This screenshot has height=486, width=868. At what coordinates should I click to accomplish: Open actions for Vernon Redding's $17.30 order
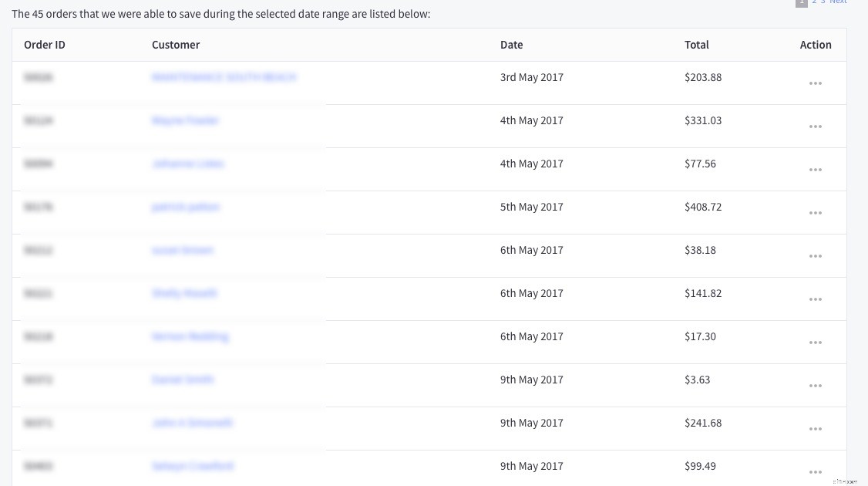816,343
